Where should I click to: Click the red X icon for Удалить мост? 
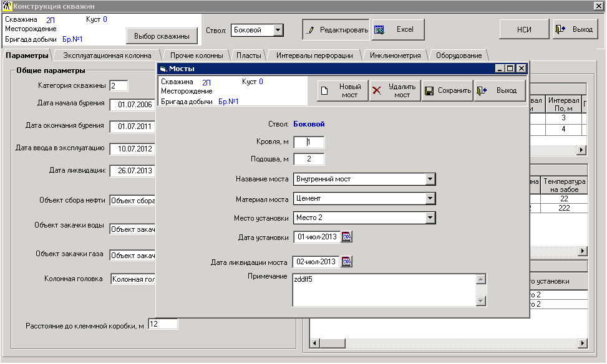(376, 90)
